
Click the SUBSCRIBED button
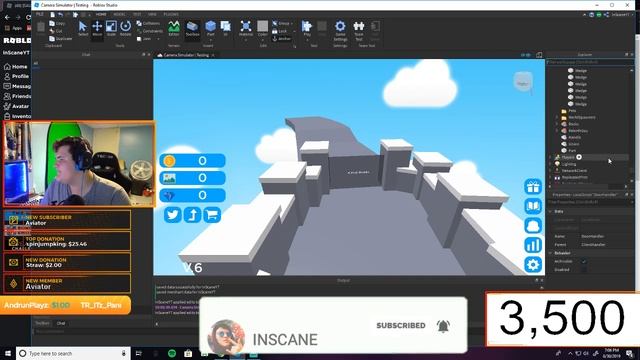coord(400,325)
